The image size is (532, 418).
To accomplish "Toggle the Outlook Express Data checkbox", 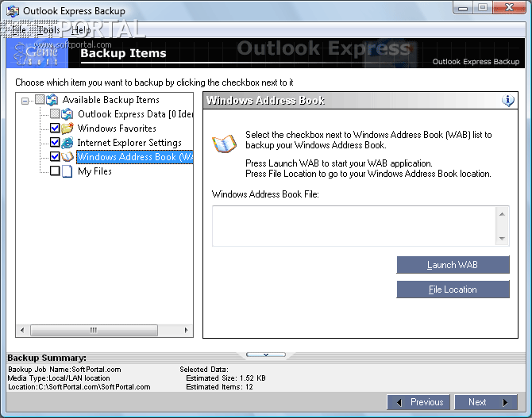I will tap(55, 113).
